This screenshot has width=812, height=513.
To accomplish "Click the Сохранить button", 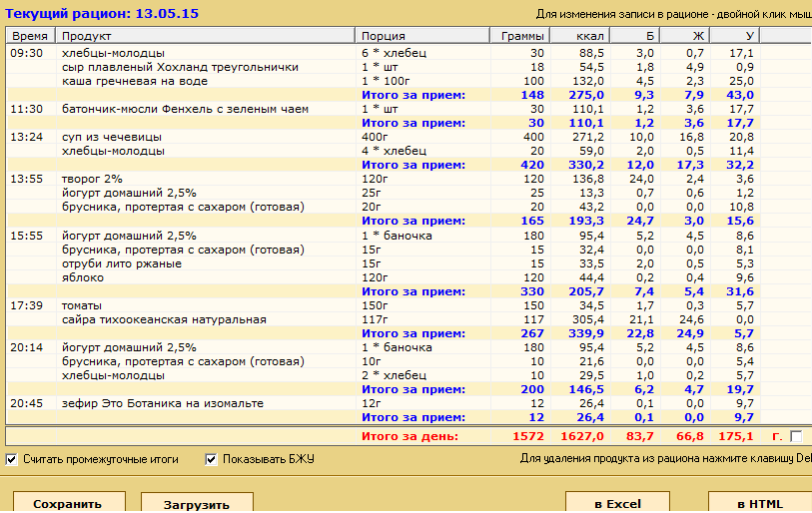I will pos(69,503).
